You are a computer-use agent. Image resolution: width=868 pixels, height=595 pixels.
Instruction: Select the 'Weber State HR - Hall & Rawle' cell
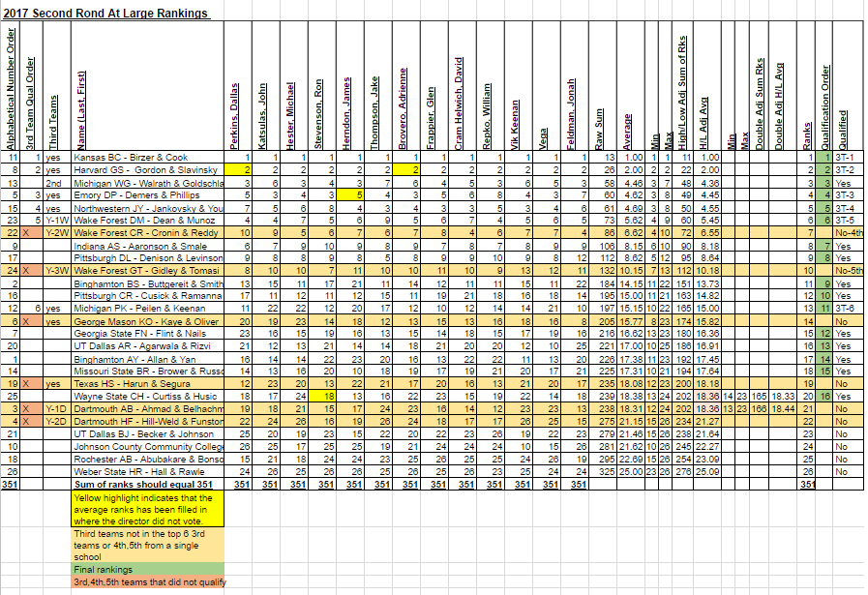tap(147, 471)
